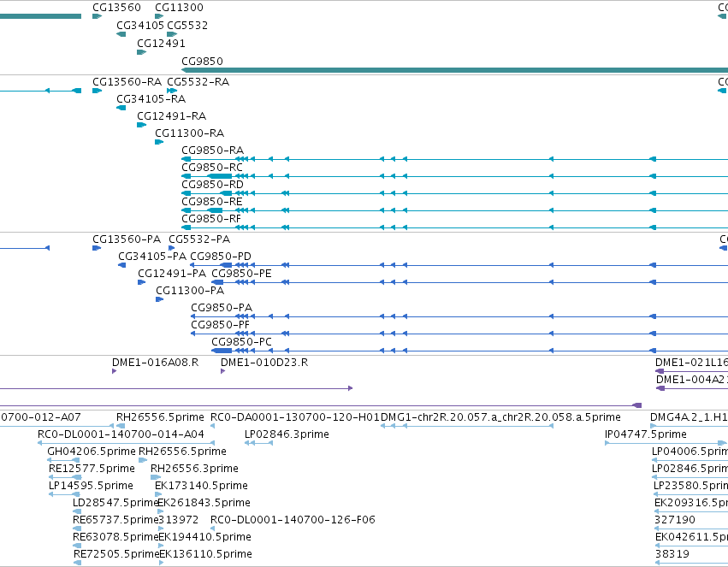Screen dimensions: 728x567
Task: Select EST RC0-DL0001-140700-126-F06
Action: click(293, 521)
